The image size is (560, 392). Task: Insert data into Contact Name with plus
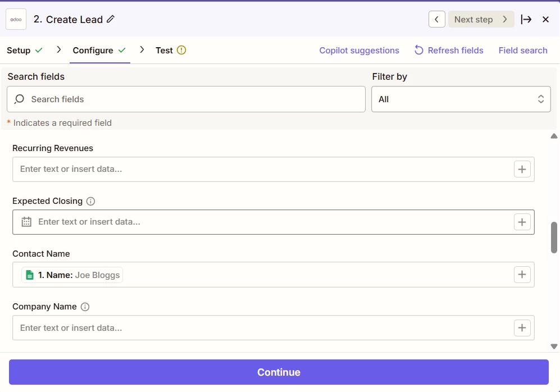[522, 275]
